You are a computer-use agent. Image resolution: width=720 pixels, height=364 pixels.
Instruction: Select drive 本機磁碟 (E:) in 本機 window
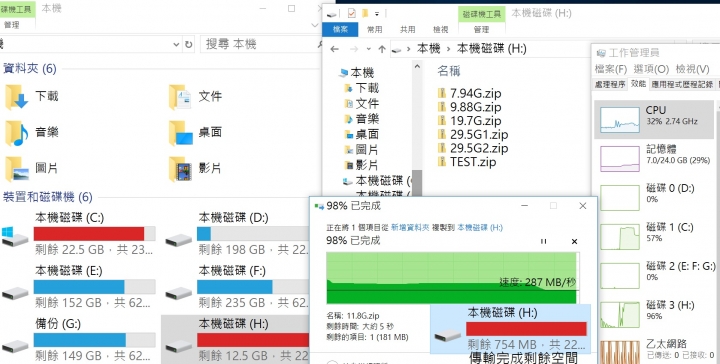[x=79, y=287]
